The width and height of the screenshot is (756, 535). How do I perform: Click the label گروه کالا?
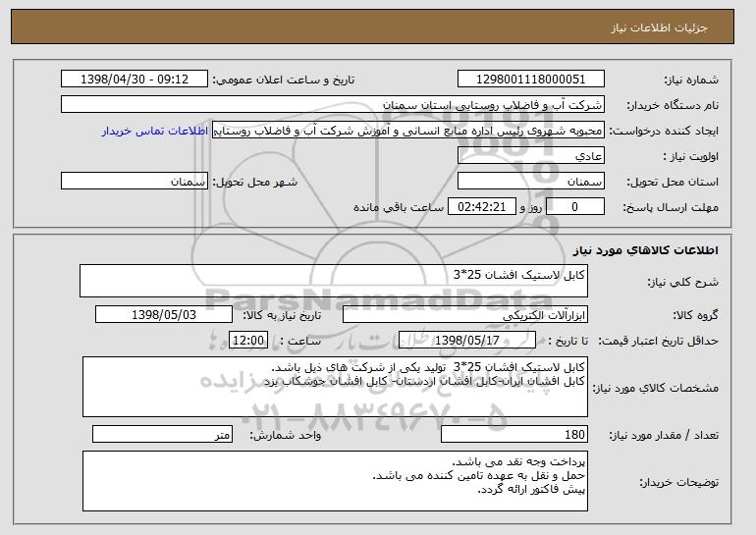[695, 315]
